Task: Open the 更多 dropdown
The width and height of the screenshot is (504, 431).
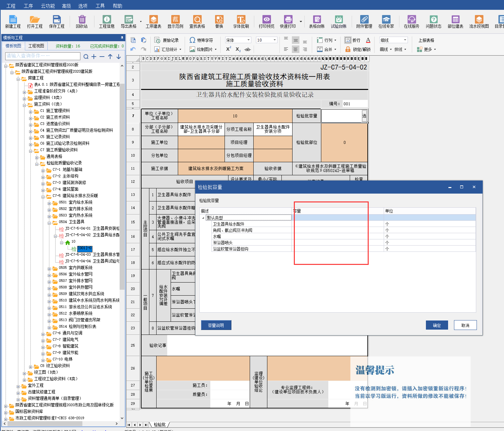Action: click(427, 49)
